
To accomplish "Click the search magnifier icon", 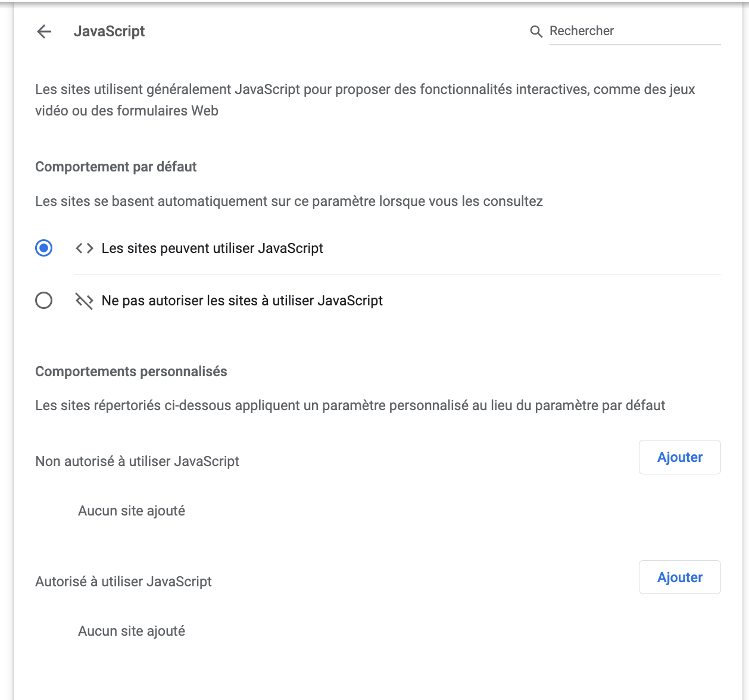I will (535, 32).
